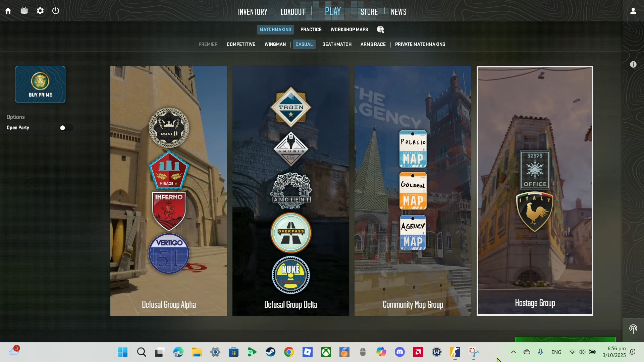
Task: Select the Ancient map badge
Action: click(291, 191)
